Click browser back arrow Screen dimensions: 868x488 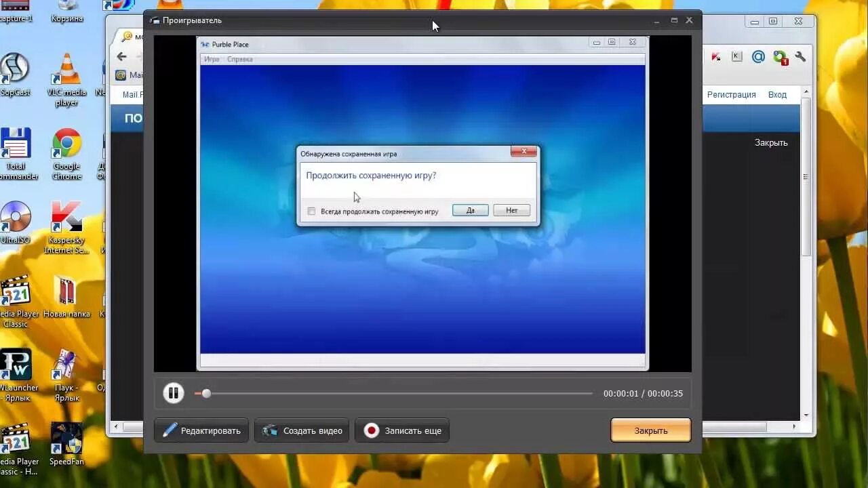[x=121, y=57]
